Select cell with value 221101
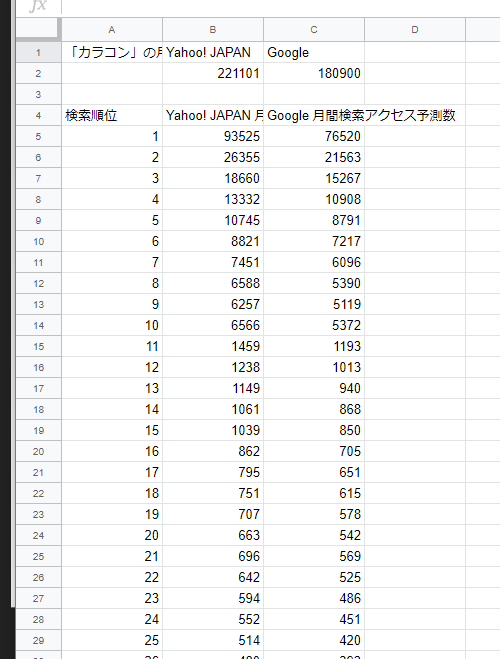Viewport: 500px width, 659px height. click(213, 74)
